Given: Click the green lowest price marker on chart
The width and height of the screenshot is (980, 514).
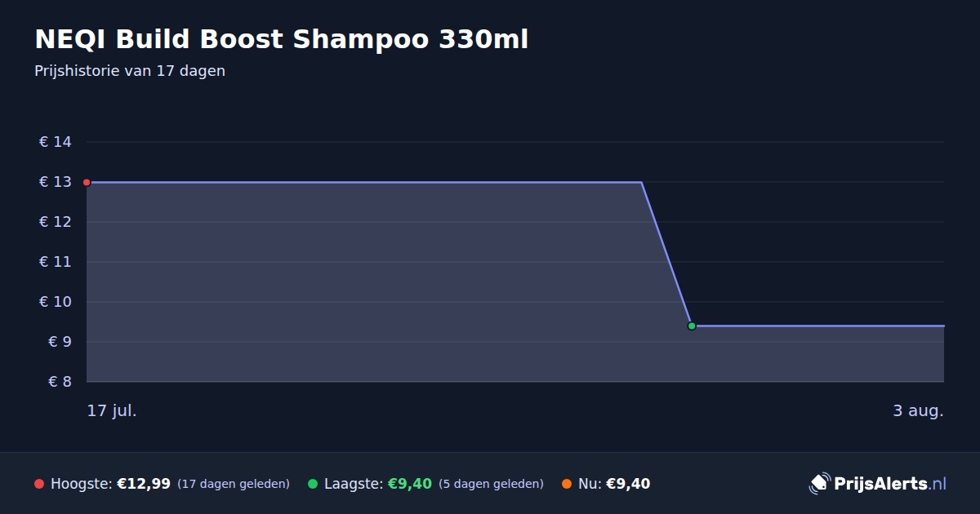Looking at the screenshot, I should [x=692, y=326].
